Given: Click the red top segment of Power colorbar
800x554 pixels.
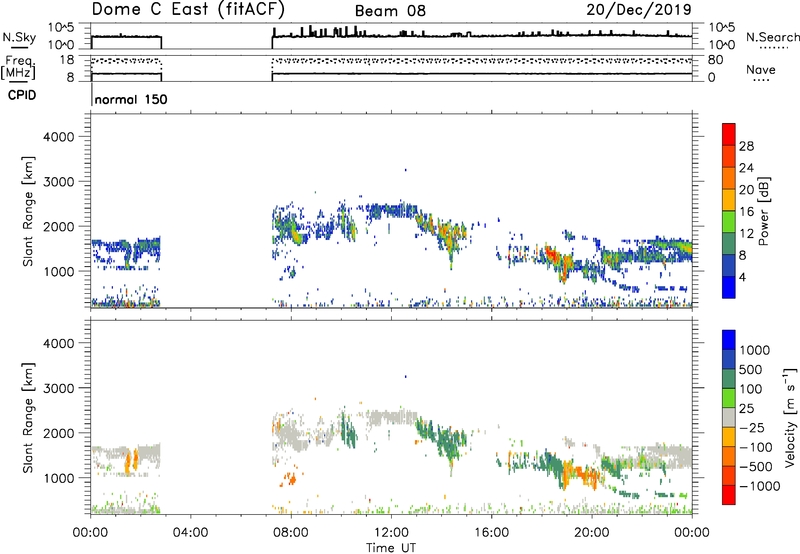Looking at the screenshot, I should click(729, 134).
